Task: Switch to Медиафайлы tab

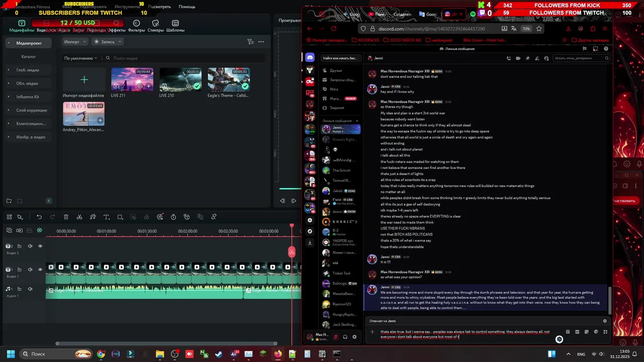Action: 22,26
